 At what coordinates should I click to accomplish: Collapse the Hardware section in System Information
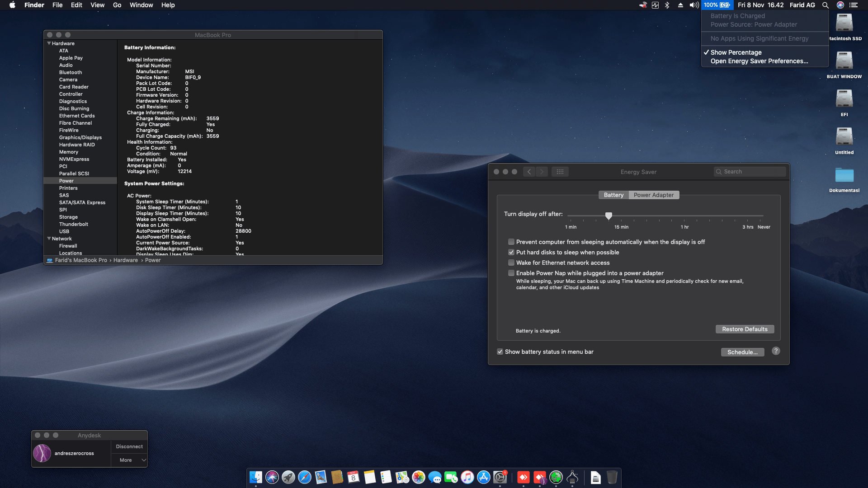tap(49, 43)
